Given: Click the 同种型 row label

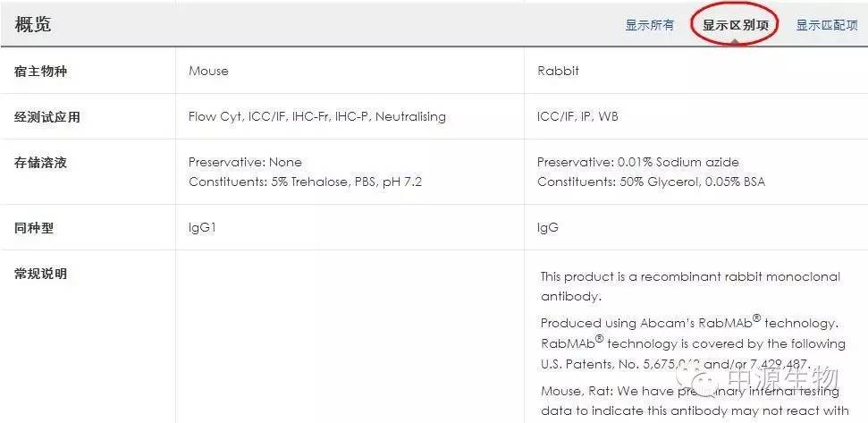Looking at the screenshot, I should 34,227.
